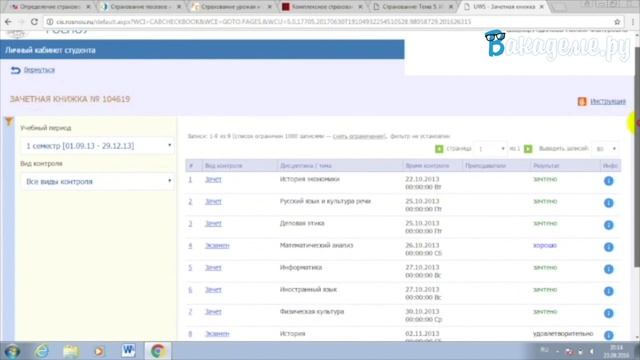Sort by Время контроля column header

(427, 166)
